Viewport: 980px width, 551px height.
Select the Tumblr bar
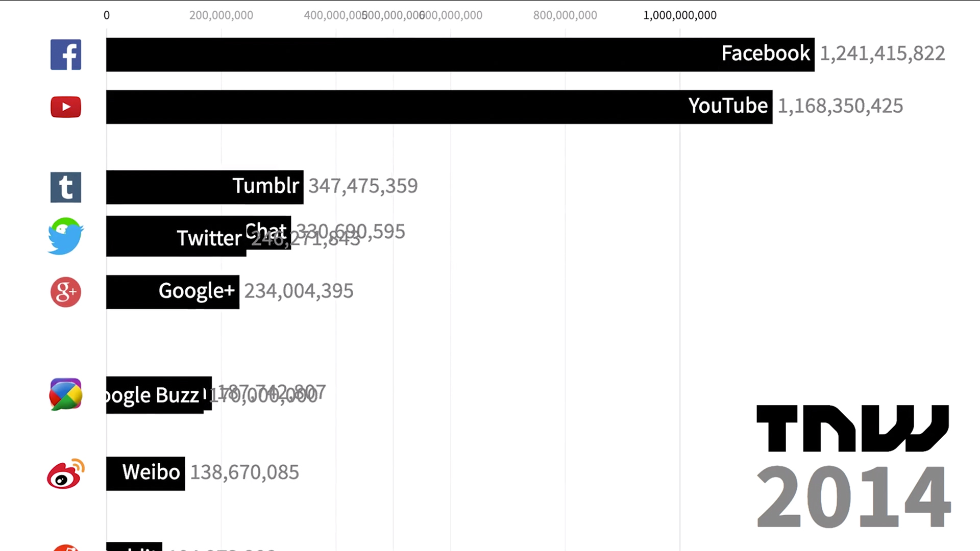(205, 187)
